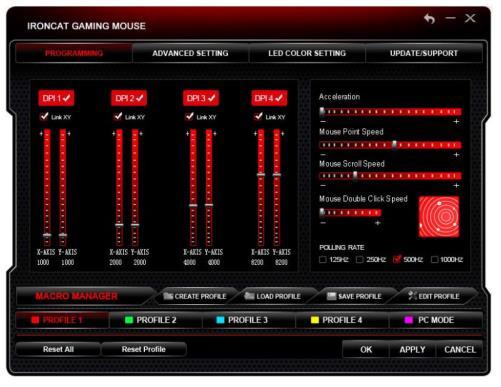Open the Macro Manager
The height and width of the screenshot is (387, 501).
pos(83,296)
